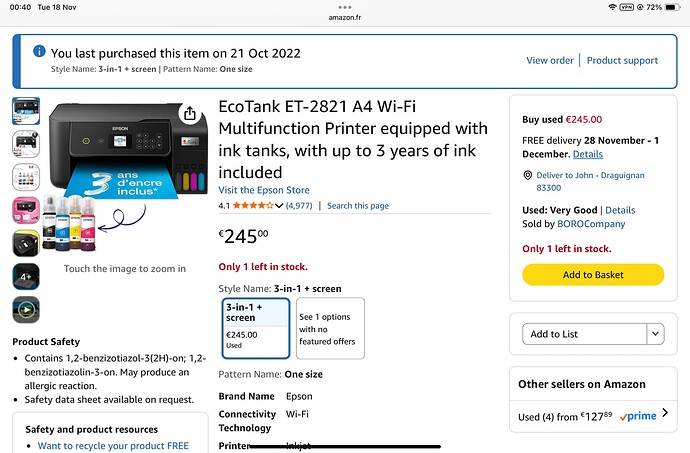
Task: Open the star rating popover arrow
Action: pyautogui.click(x=279, y=206)
